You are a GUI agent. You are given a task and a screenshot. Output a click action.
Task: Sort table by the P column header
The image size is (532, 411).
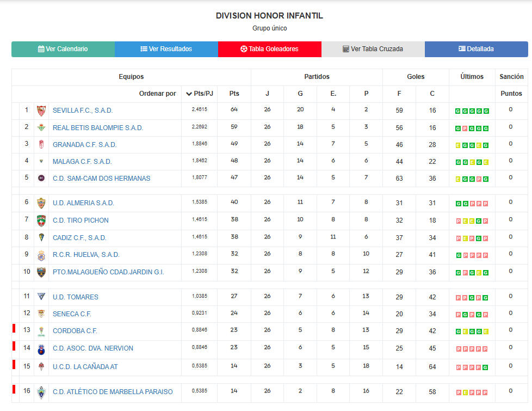click(366, 94)
